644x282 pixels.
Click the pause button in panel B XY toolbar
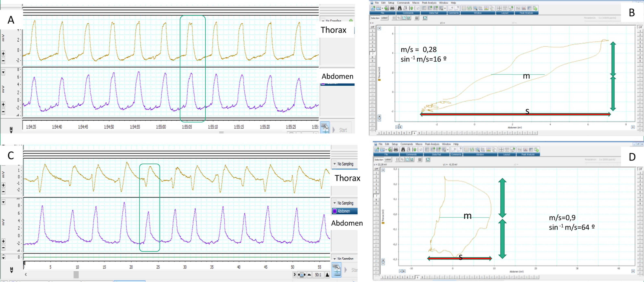click(394, 18)
